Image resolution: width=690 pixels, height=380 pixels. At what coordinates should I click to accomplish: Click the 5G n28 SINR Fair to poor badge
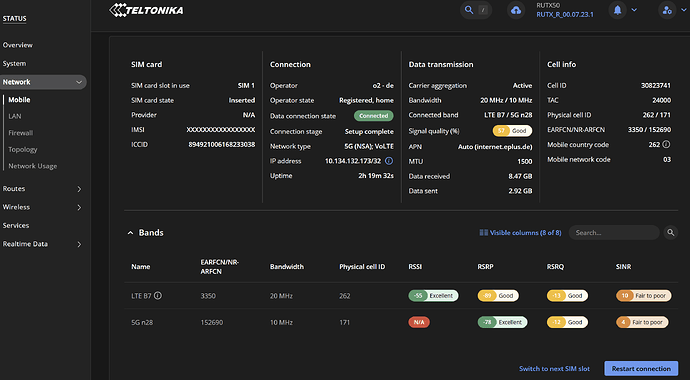[x=642, y=322]
